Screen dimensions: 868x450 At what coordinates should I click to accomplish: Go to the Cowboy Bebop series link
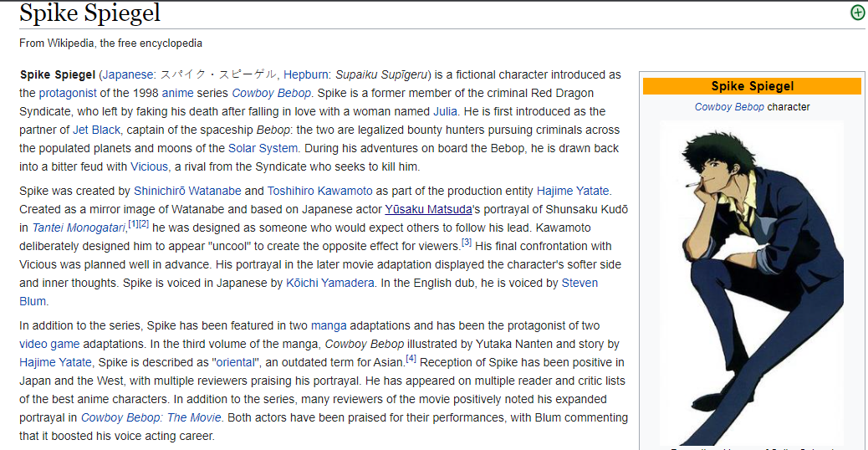click(271, 93)
